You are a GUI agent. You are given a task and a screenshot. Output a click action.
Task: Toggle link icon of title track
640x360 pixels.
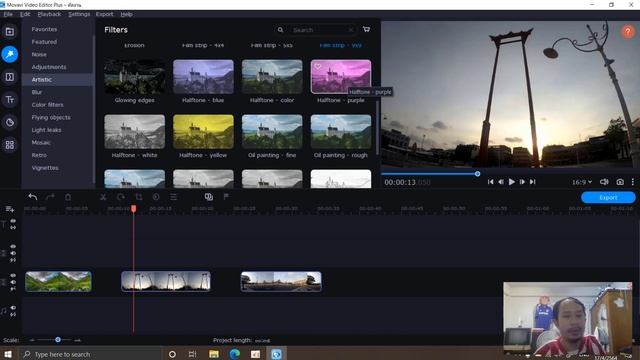click(13, 227)
